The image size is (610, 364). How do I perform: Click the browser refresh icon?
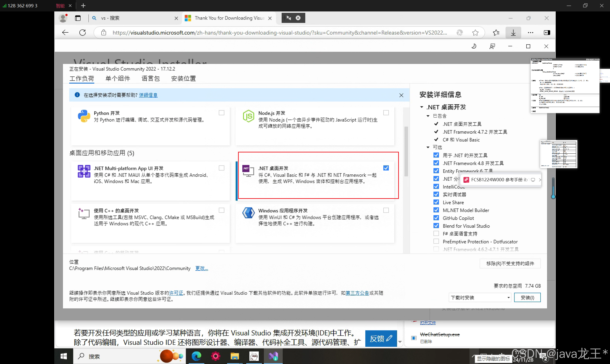coord(82,33)
